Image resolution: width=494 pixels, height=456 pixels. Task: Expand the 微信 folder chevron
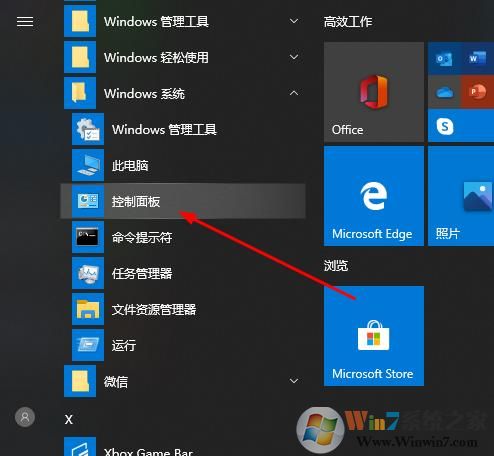294,381
